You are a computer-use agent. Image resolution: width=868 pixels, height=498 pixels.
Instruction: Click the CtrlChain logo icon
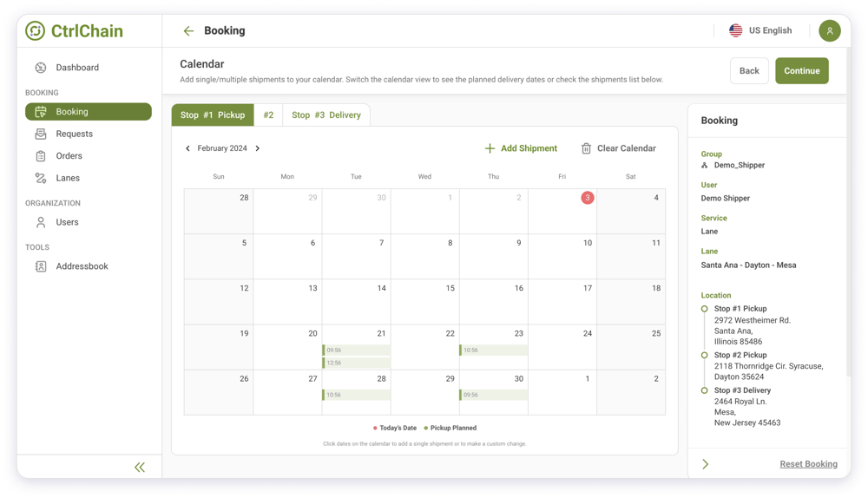(35, 31)
